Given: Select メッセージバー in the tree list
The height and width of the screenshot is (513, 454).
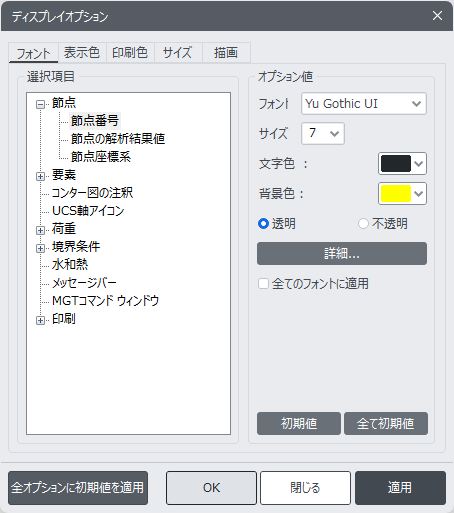Looking at the screenshot, I should coord(84,283).
